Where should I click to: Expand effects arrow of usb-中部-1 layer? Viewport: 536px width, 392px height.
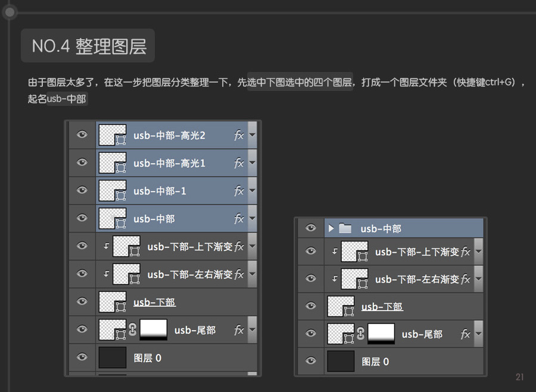click(253, 190)
